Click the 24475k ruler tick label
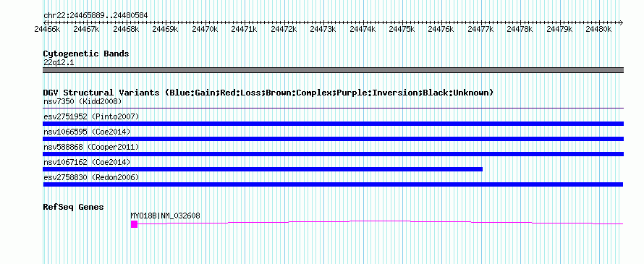The width and height of the screenshot is (644, 264). tap(402, 29)
